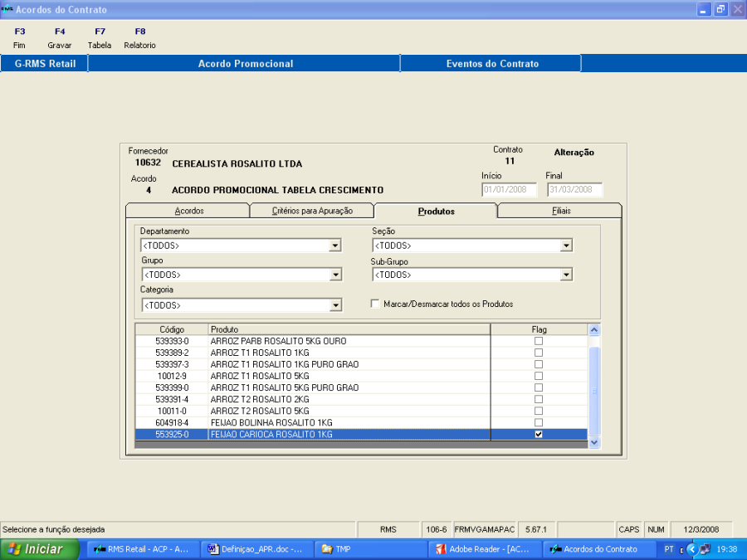Select product code 539393-0
The image size is (747, 560).
tap(172, 341)
